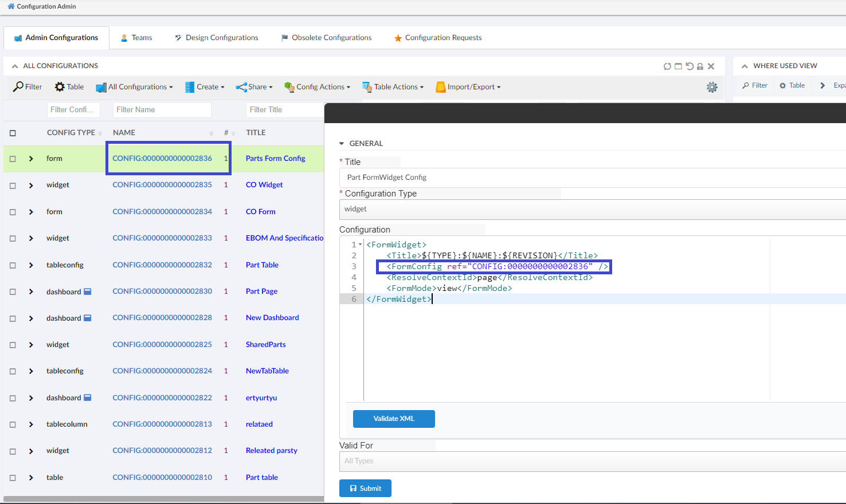Expand the Parts Form Config row
This screenshot has height=504, width=846.
(31, 159)
